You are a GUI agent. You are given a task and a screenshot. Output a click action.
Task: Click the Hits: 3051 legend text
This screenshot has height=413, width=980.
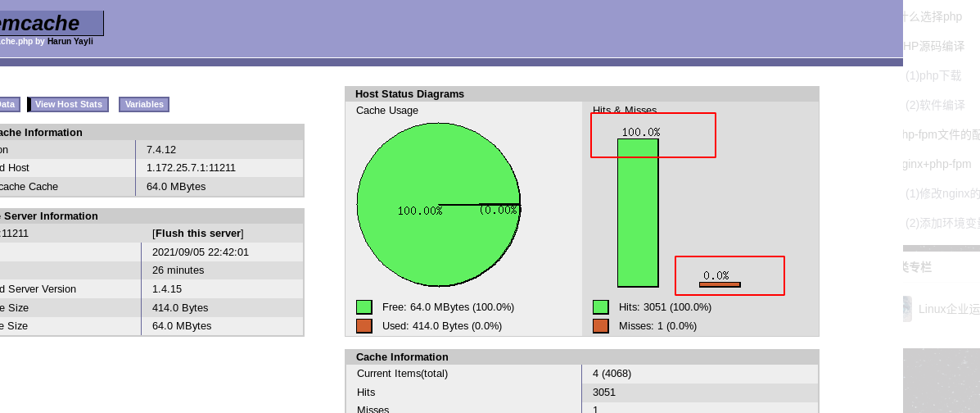tap(665, 307)
